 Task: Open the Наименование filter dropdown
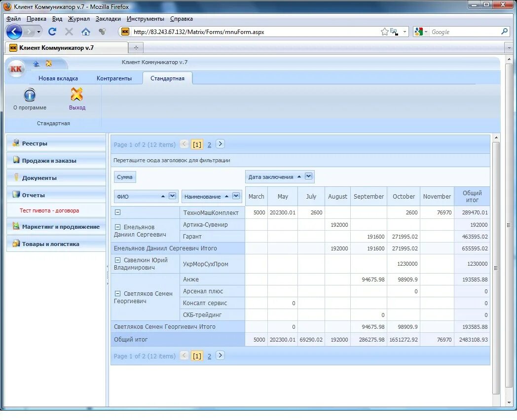point(236,196)
